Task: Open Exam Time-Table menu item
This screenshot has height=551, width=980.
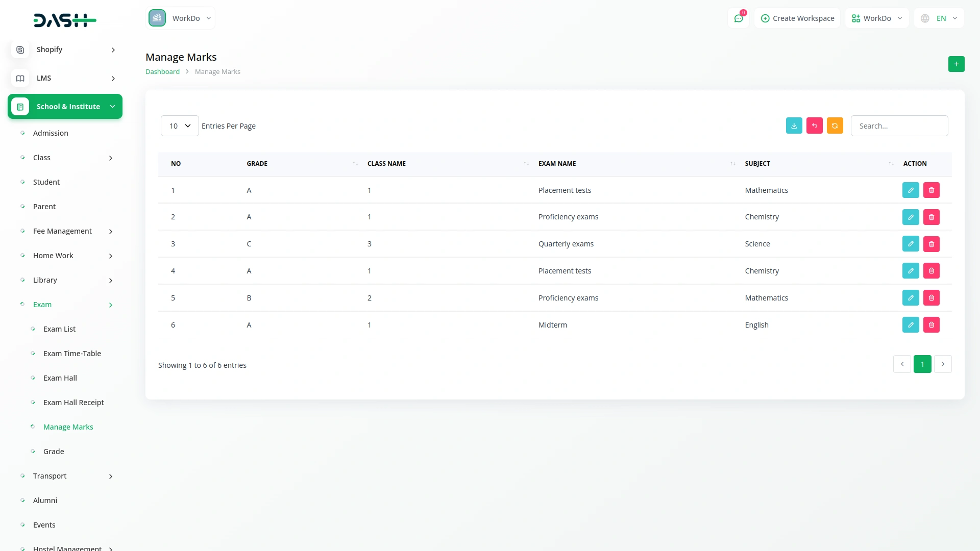Action: point(72,354)
